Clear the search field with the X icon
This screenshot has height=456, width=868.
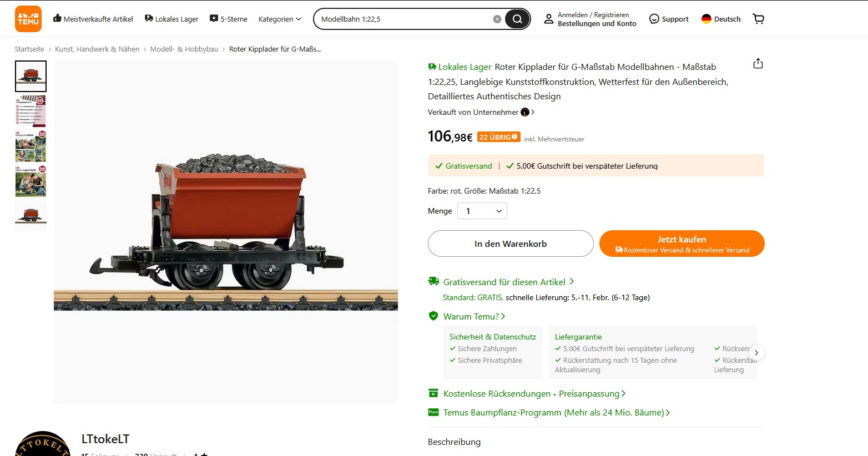click(x=497, y=19)
